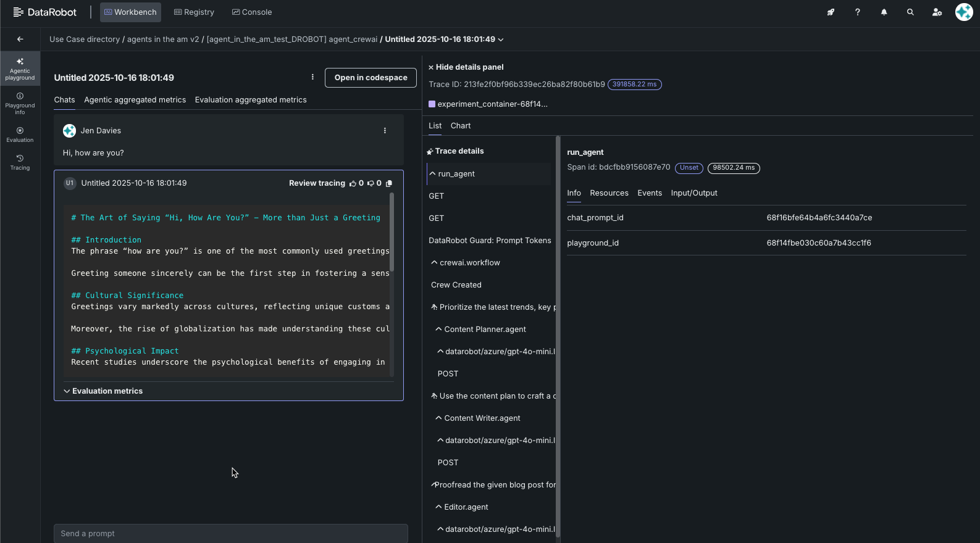Click the experiment_container purple color swatch
This screenshot has height=543, width=980.
[x=432, y=104]
